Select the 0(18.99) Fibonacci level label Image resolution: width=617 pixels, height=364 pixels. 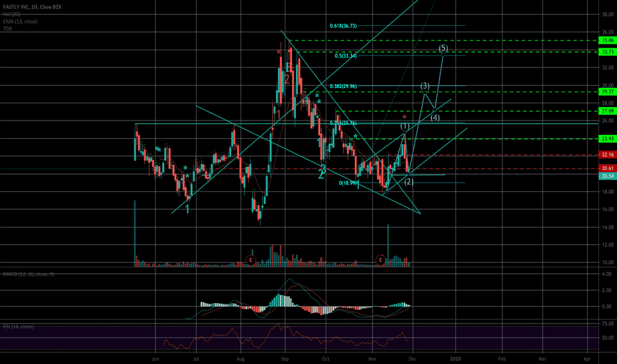pos(348,183)
